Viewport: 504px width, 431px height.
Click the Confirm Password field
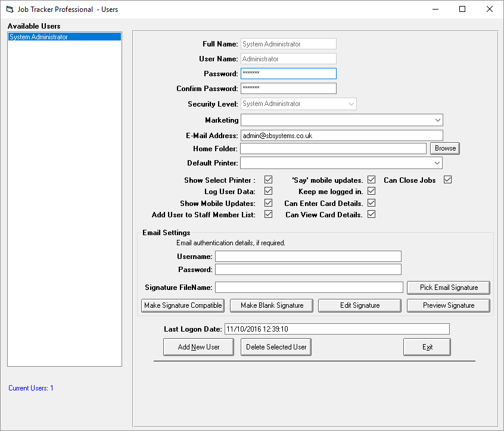(289, 88)
